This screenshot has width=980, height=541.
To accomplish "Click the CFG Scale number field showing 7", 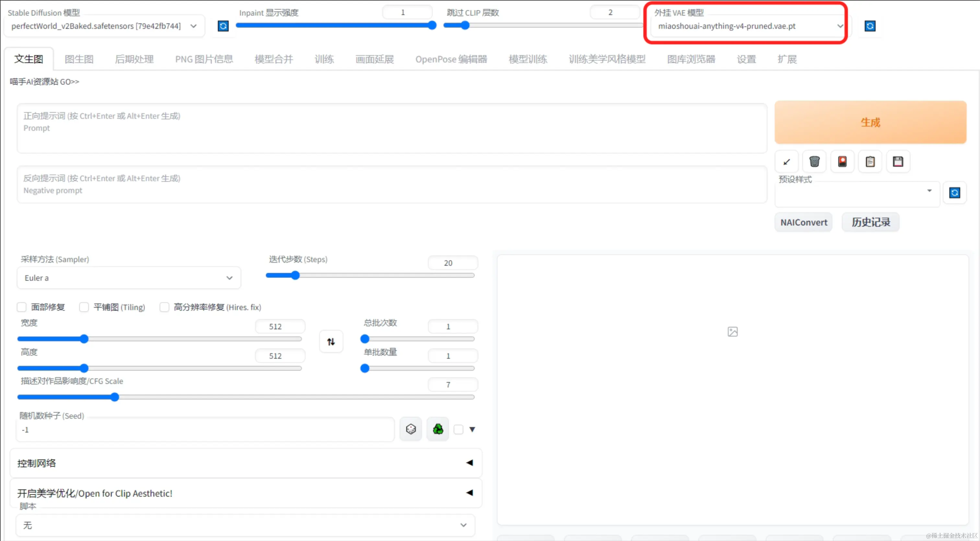I will (x=453, y=385).
